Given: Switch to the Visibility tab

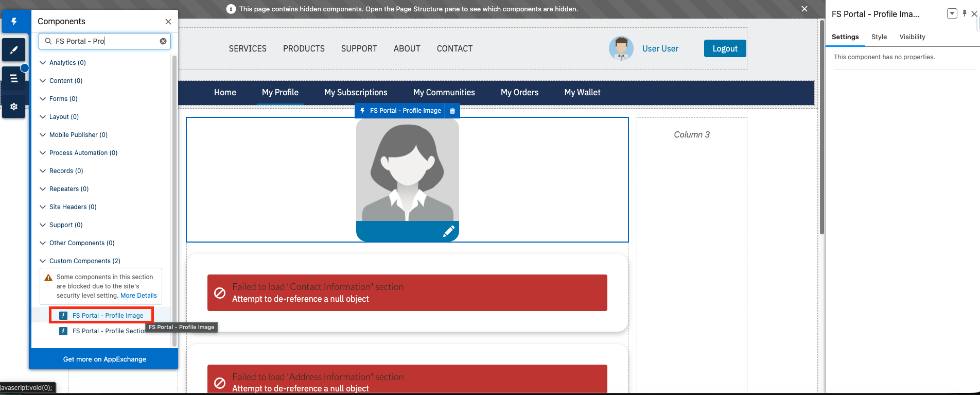Looking at the screenshot, I should click(912, 37).
